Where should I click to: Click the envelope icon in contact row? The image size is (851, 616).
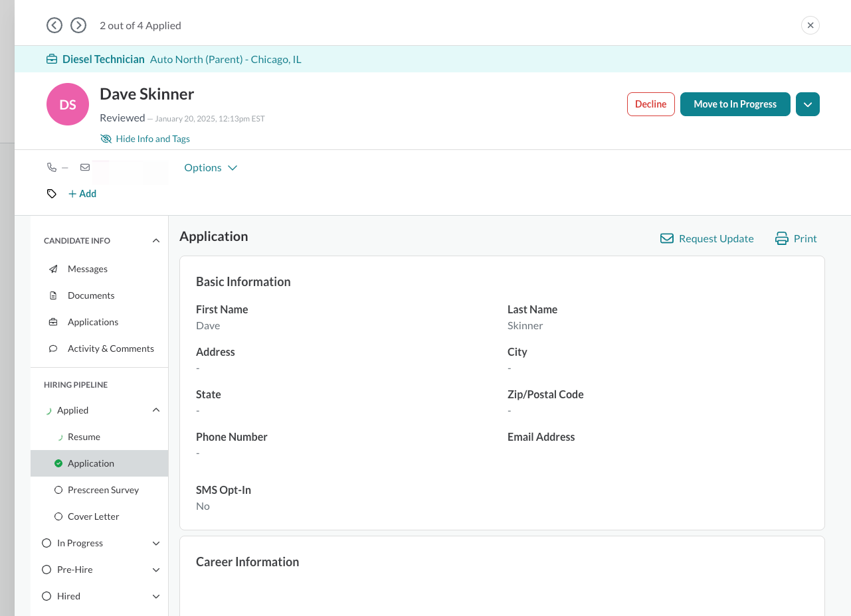pyautogui.click(x=85, y=167)
